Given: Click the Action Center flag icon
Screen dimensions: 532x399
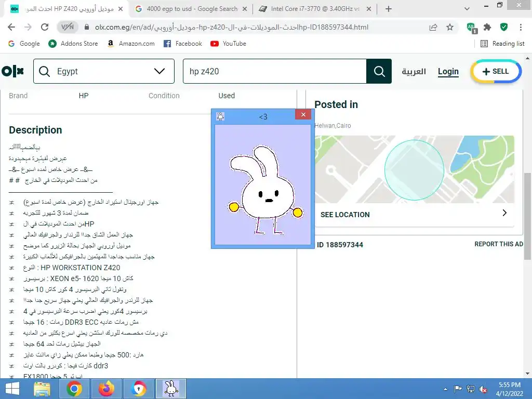Looking at the screenshot, I should click(x=457, y=389).
